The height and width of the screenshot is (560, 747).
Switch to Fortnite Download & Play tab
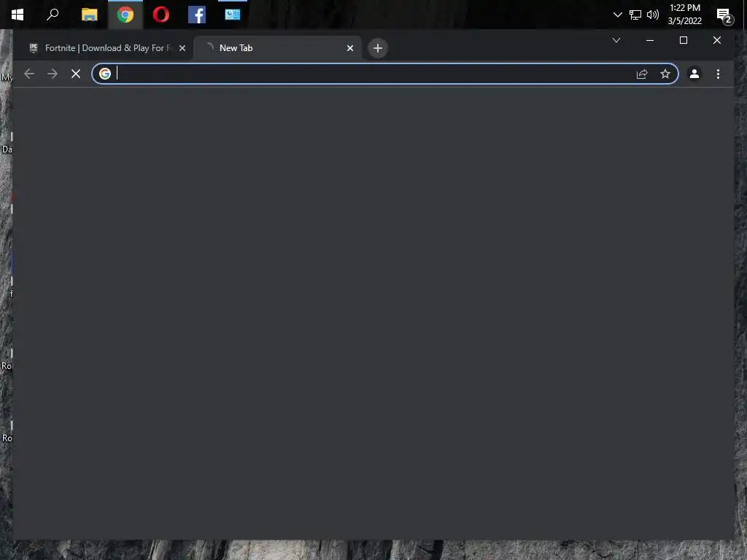[x=105, y=48]
